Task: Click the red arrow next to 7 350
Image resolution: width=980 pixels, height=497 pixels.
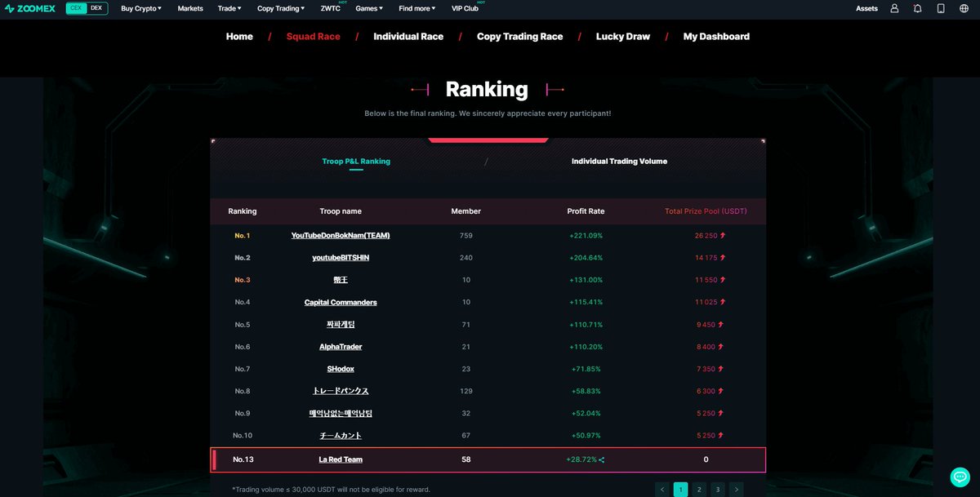Action: 723,369
